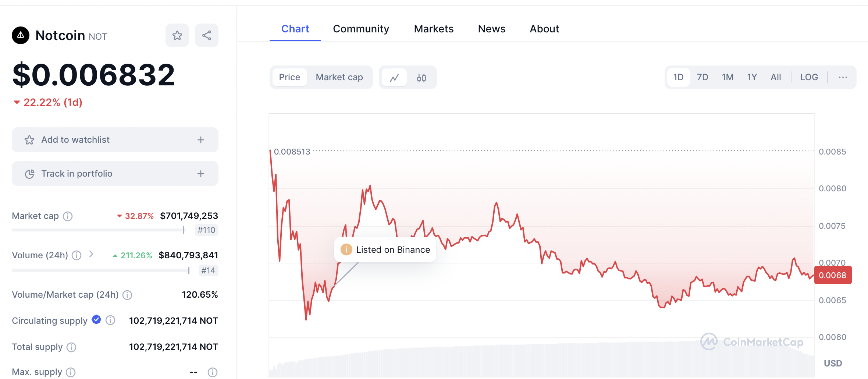
Task: Open the Markets tab
Action: [434, 29]
